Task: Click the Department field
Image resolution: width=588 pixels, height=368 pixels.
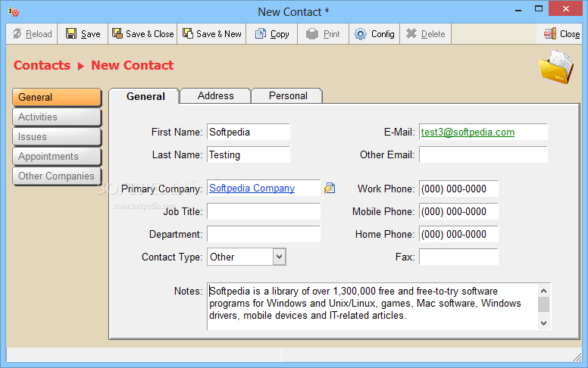Action: [264, 234]
